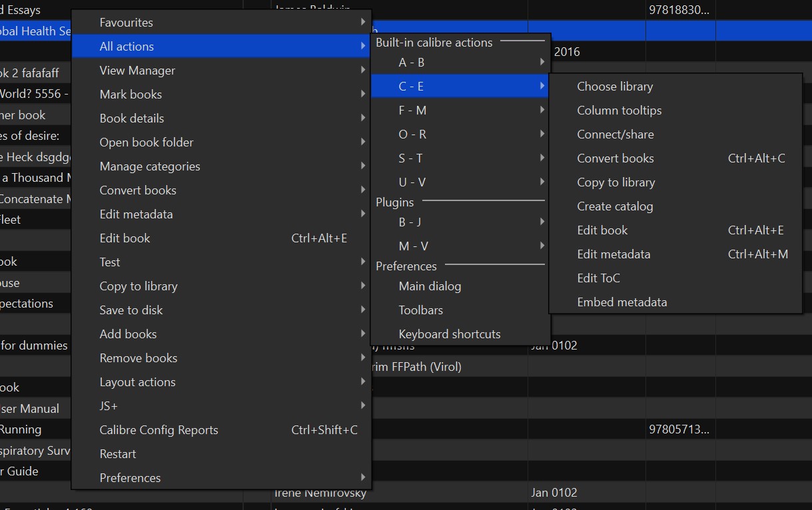Open the S - T actions group
This screenshot has width=812, height=510.
[x=410, y=158]
